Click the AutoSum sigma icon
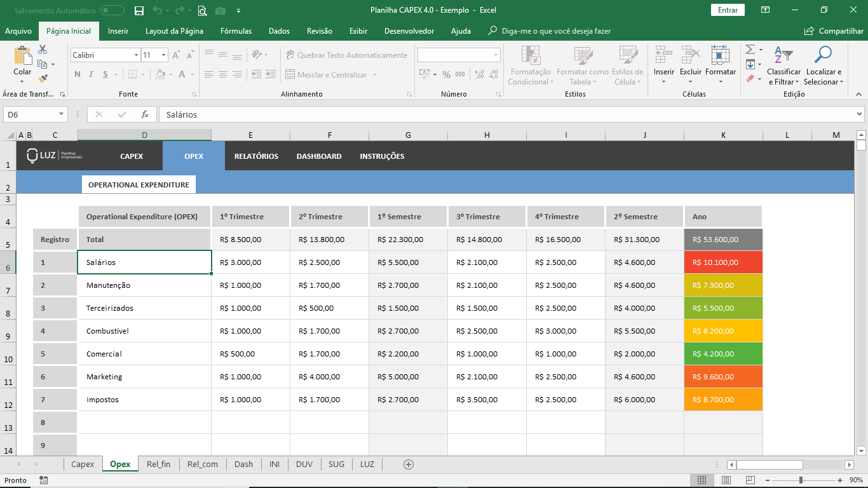The image size is (868, 488). (750, 50)
